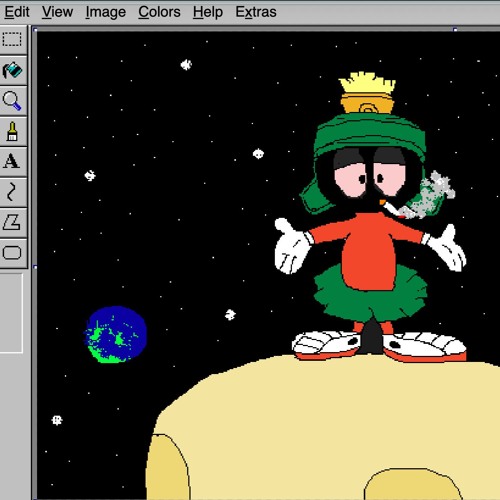Open the Image menu
Viewport: 500px width, 500px height.
(x=105, y=12)
